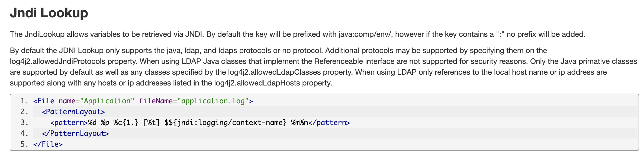The image size is (644, 158).
Task: Click the "Application" name attribute value
Action: 107,101
